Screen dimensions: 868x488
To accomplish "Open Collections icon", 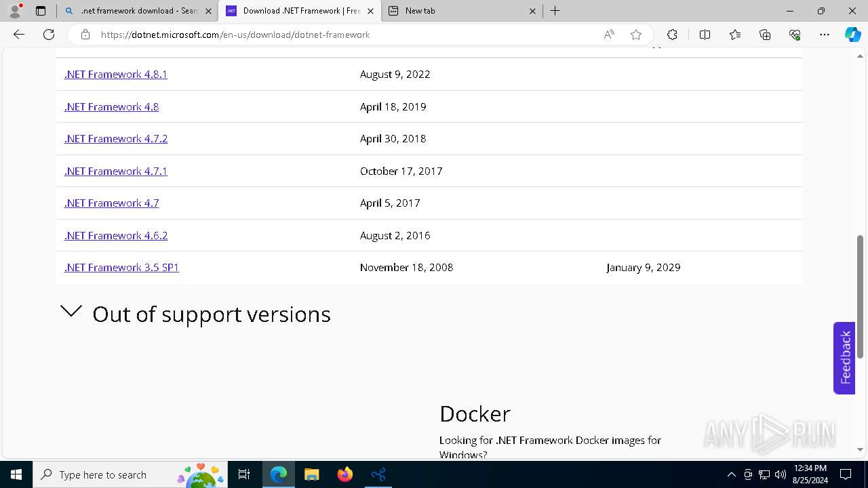I will pyautogui.click(x=765, y=35).
